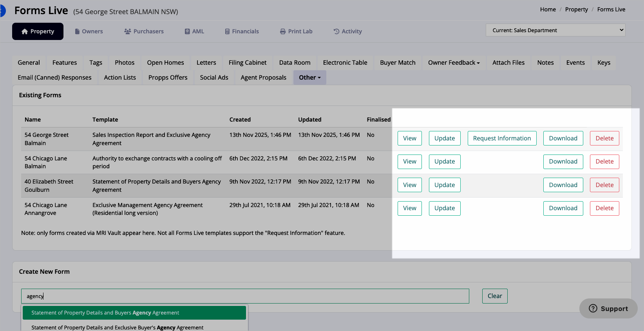The width and height of the screenshot is (644, 331).
Task: Switch to the Photos tab
Action: 125,63
